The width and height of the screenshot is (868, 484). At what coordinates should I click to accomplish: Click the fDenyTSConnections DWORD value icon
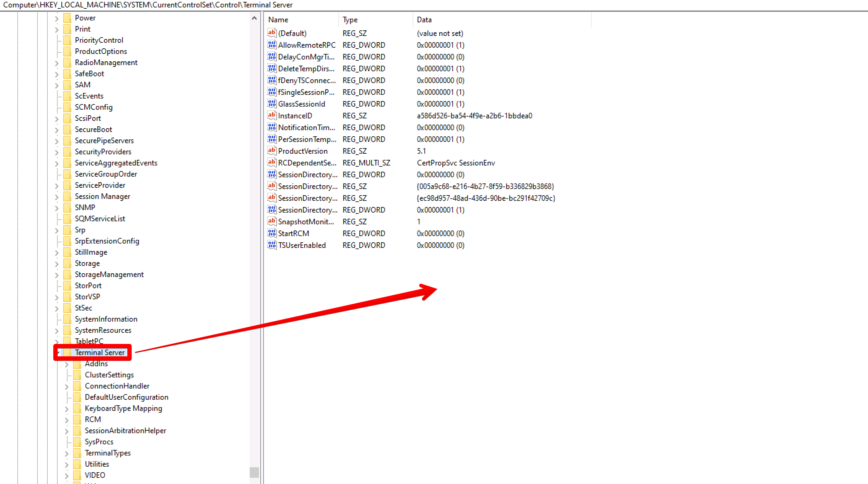tap(272, 80)
